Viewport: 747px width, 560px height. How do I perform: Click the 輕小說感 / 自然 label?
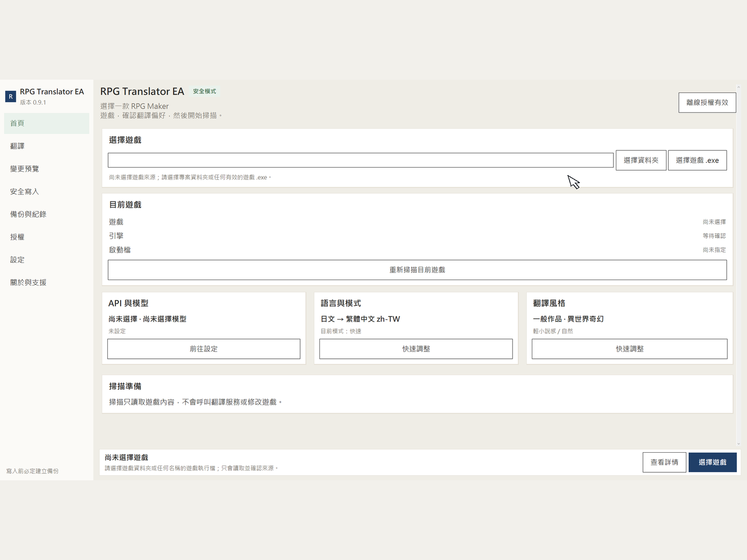(553, 331)
